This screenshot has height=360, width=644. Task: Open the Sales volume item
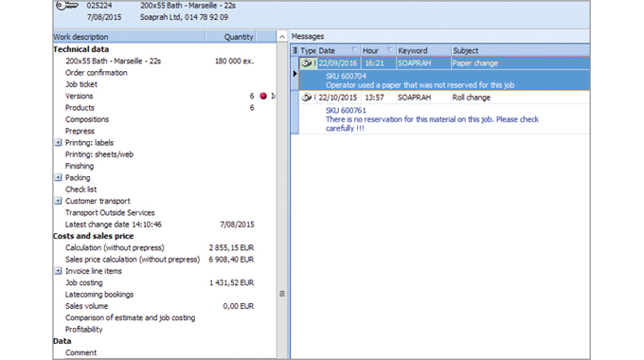tap(86, 306)
